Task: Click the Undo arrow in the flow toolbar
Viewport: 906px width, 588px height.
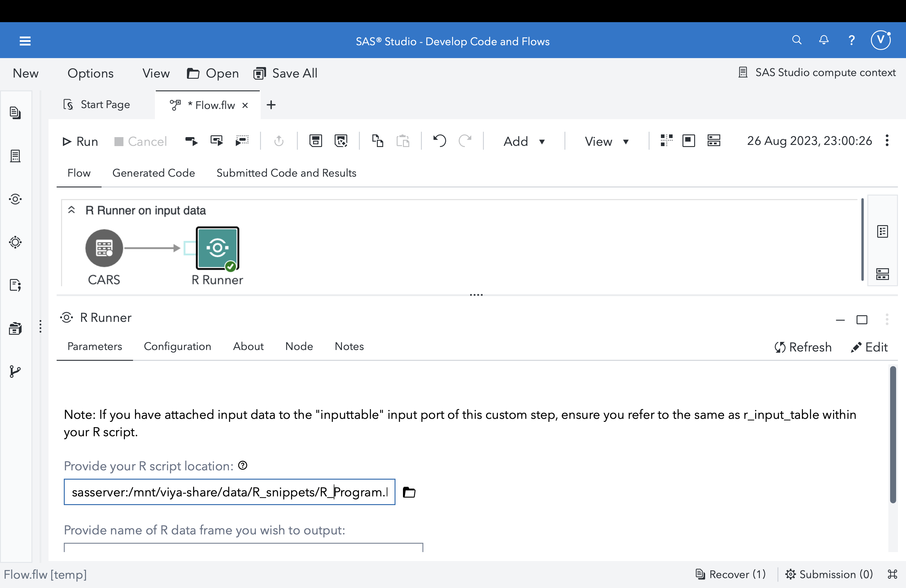Action: point(439,141)
